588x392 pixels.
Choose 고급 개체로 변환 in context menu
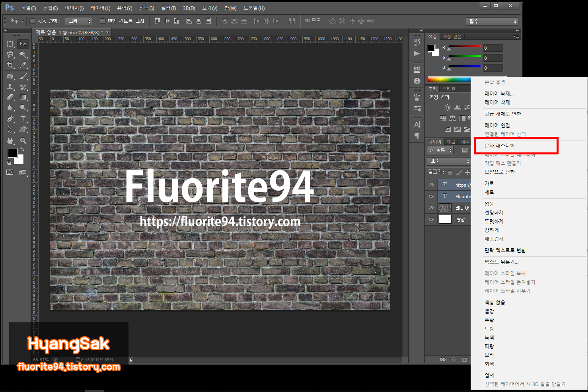(503, 114)
